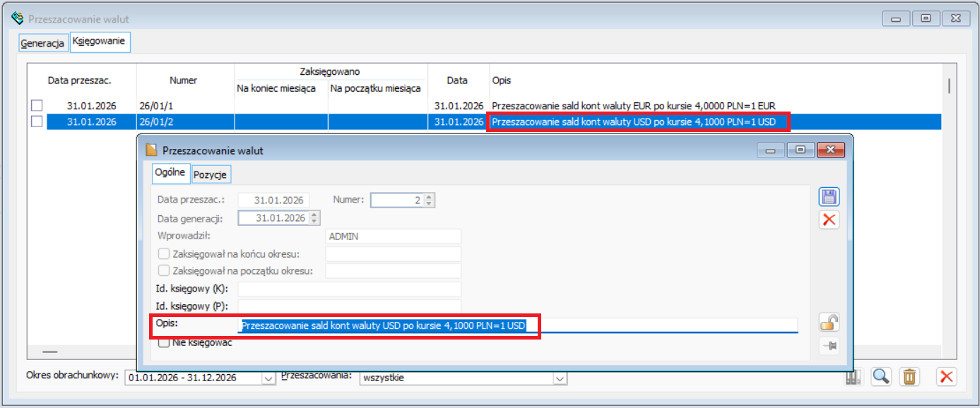
Task: Click the trash can delete icon
Action: pyautogui.click(x=909, y=377)
